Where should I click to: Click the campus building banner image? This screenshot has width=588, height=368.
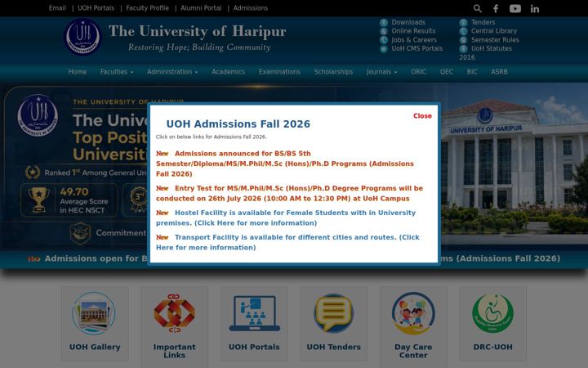point(514,165)
